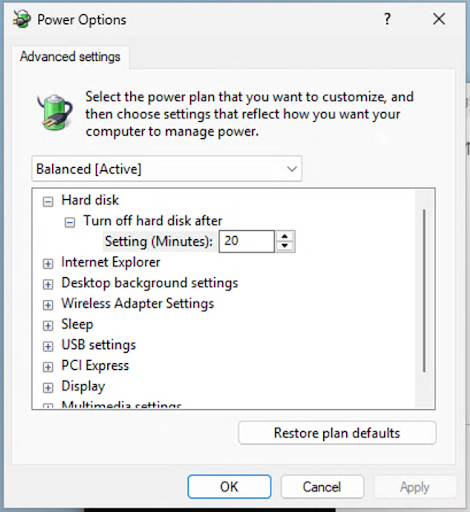This screenshot has height=512, width=470.
Task: Select the USB settings label
Action: pyautogui.click(x=99, y=345)
